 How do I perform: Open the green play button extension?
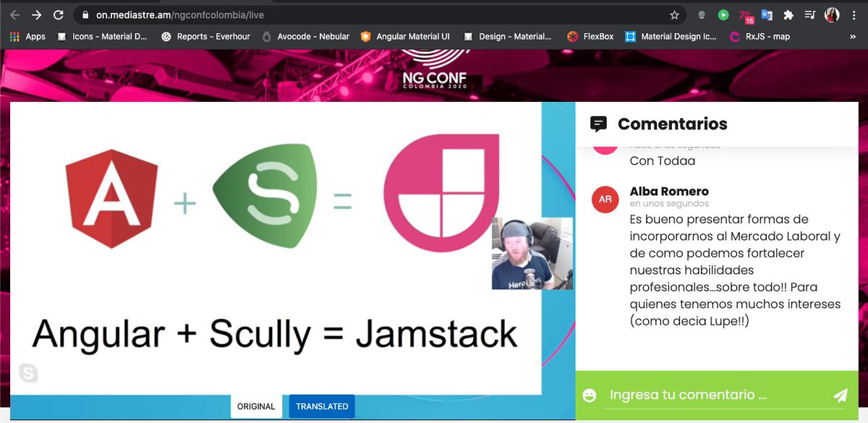pyautogui.click(x=723, y=14)
